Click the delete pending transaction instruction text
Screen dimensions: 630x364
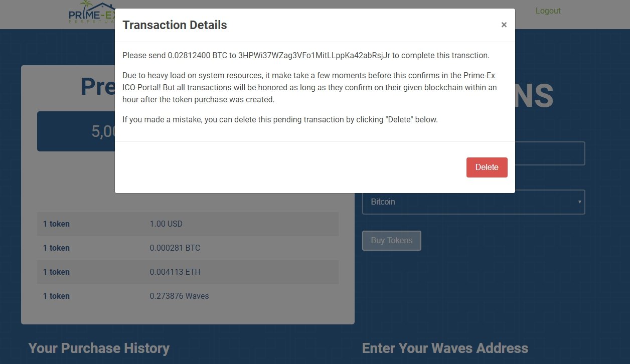280,120
